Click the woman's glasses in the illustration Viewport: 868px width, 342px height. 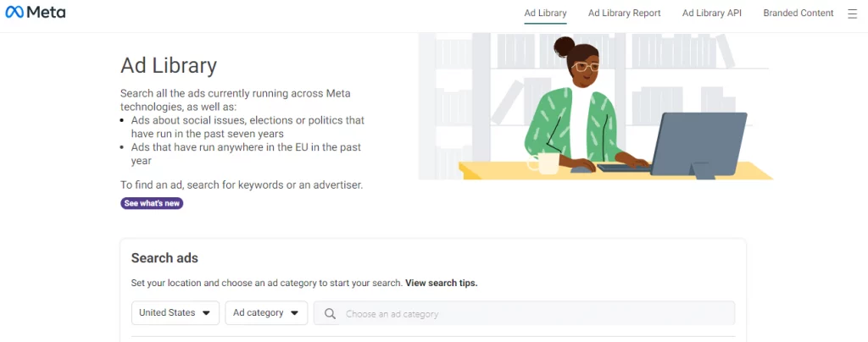(584, 66)
